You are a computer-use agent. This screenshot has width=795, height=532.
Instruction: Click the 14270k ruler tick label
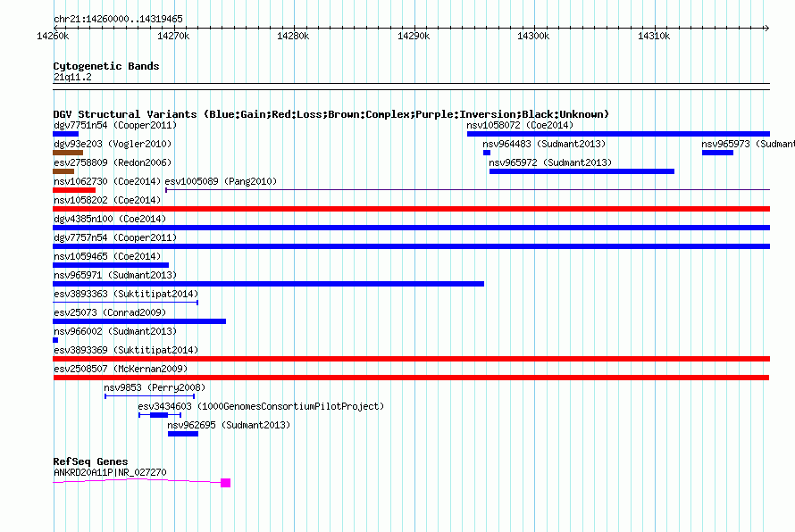tap(173, 36)
